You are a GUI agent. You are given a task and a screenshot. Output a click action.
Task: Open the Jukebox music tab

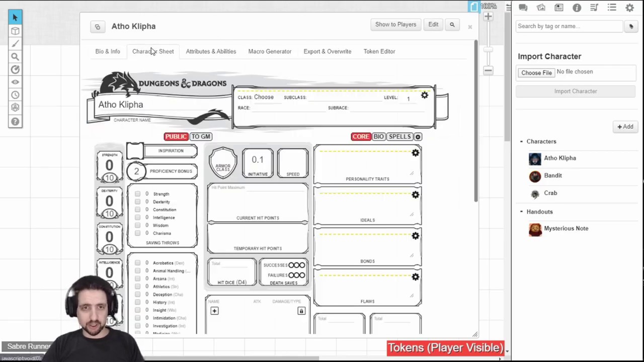pyautogui.click(x=594, y=8)
